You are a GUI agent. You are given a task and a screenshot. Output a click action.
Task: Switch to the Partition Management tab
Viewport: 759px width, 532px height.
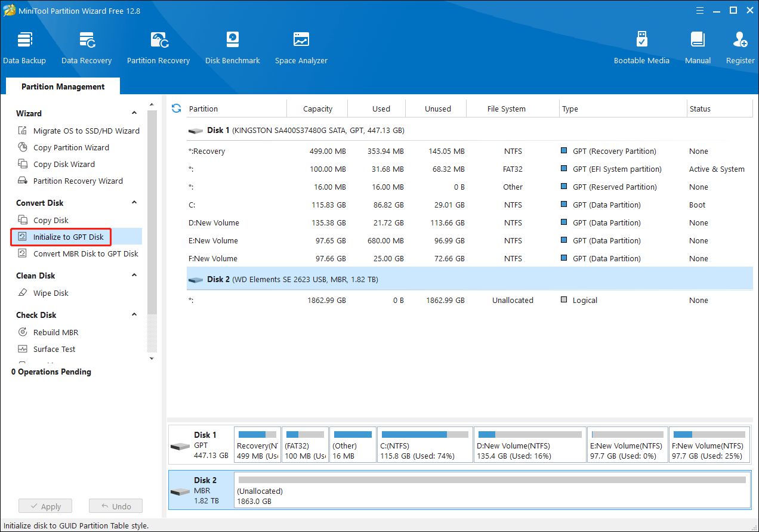63,86
